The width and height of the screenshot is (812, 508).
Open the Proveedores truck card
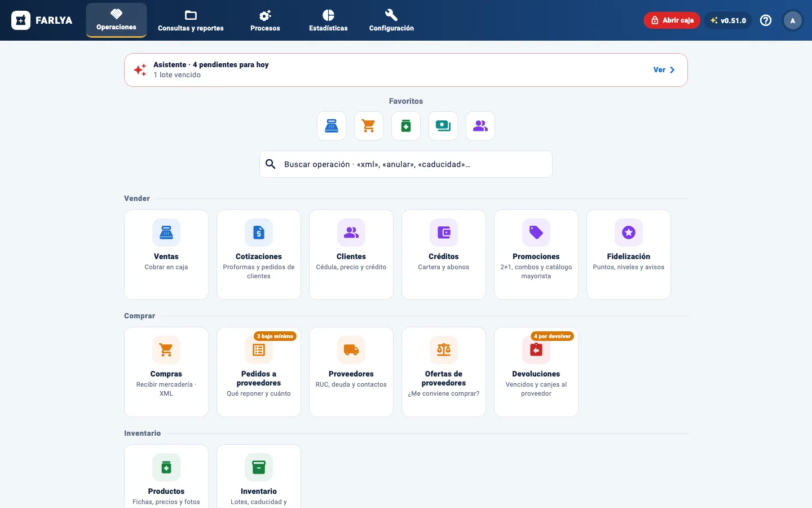(x=351, y=372)
